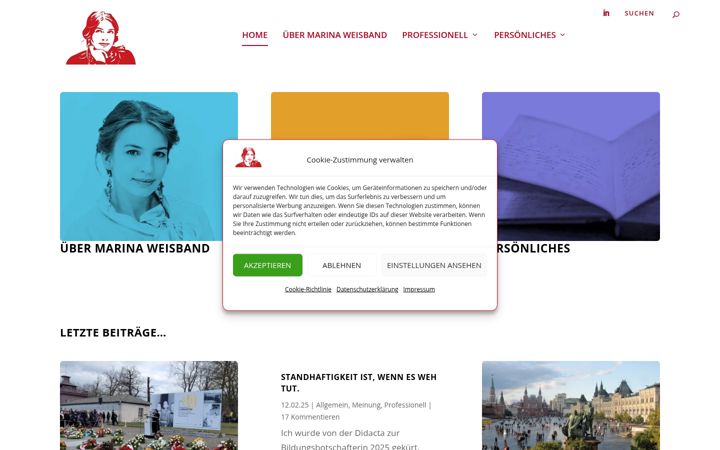Decline cookies with Ablehnen button
The image size is (720, 450).
click(x=342, y=265)
